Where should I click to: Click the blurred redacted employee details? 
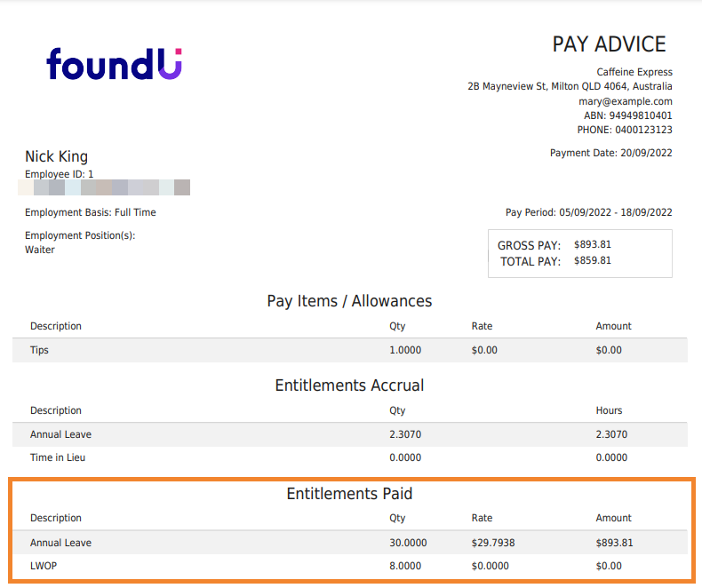point(104,187)
